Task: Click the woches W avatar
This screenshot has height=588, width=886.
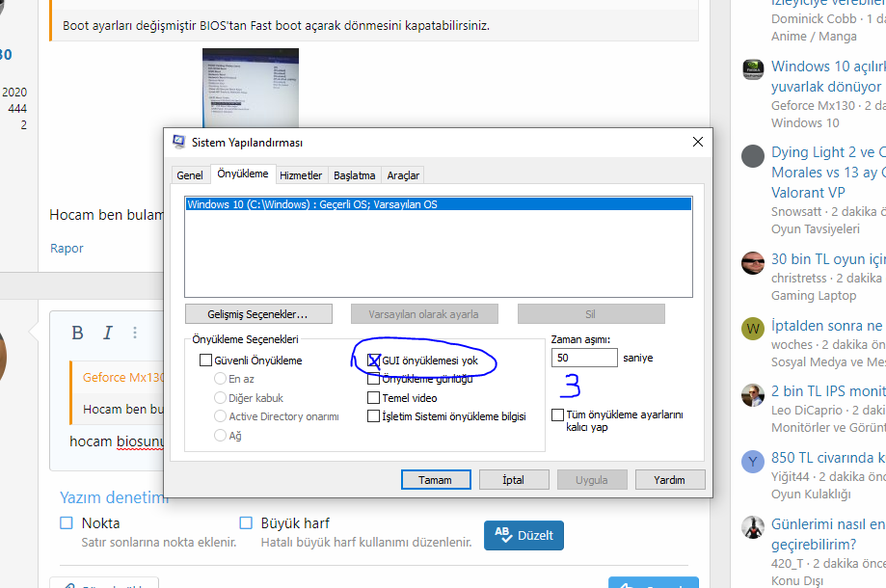Action: 753,329
